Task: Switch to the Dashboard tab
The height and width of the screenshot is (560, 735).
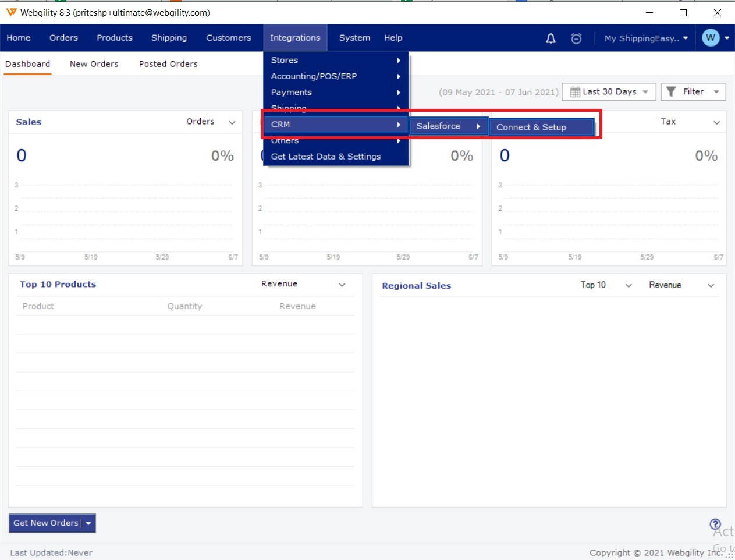Action: [28, 64]
